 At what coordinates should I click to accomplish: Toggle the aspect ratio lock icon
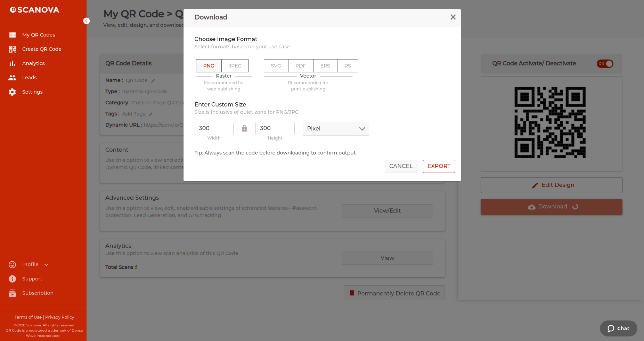(245, 128)
